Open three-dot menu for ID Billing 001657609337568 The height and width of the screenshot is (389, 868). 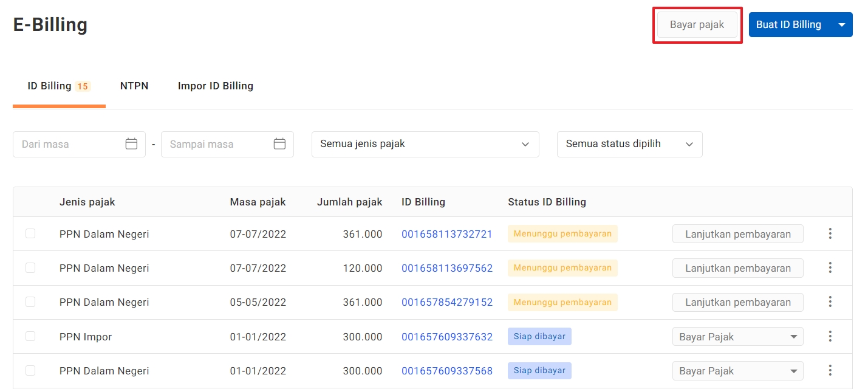830,371
